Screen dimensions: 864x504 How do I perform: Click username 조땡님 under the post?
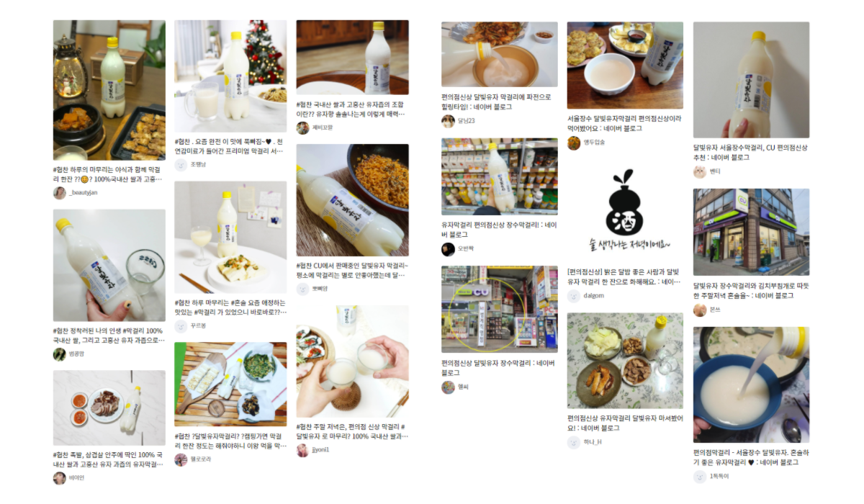(x=198, y=165)
